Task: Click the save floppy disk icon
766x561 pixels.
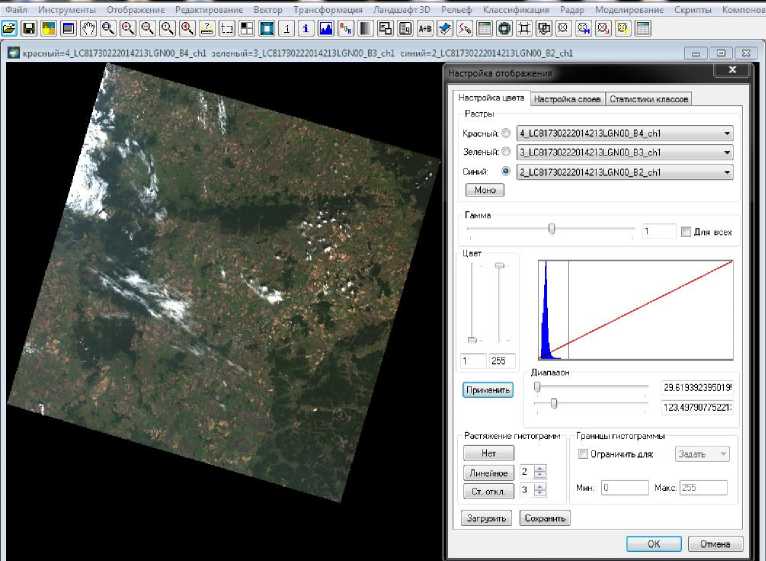Action: [29, 28]
